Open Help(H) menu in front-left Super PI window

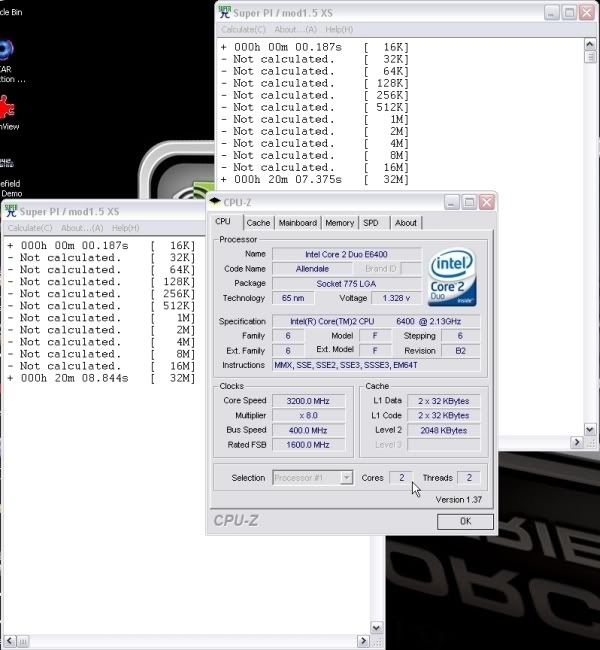point(126,228)
